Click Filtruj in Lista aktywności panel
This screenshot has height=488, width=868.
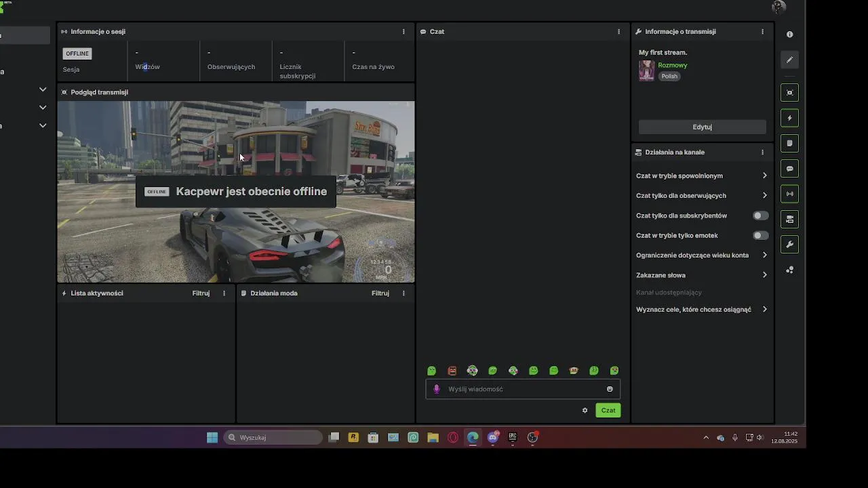click(x=201, y=293)
